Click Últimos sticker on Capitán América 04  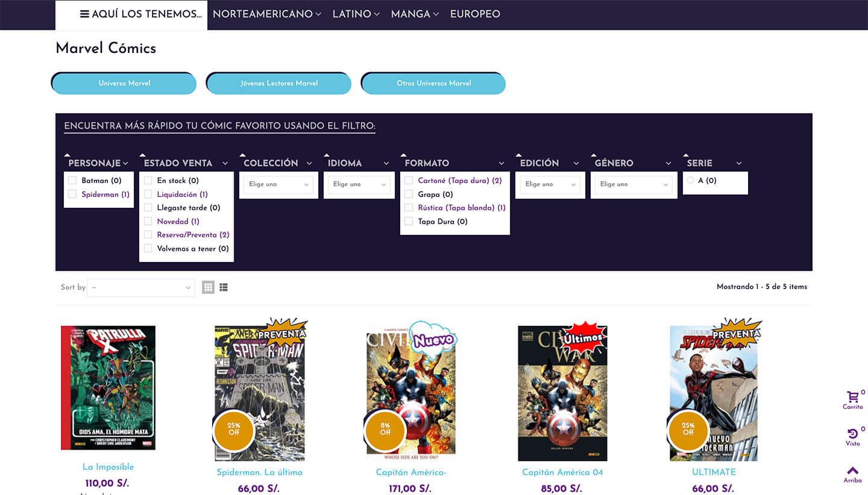click(x=582, y=338)
